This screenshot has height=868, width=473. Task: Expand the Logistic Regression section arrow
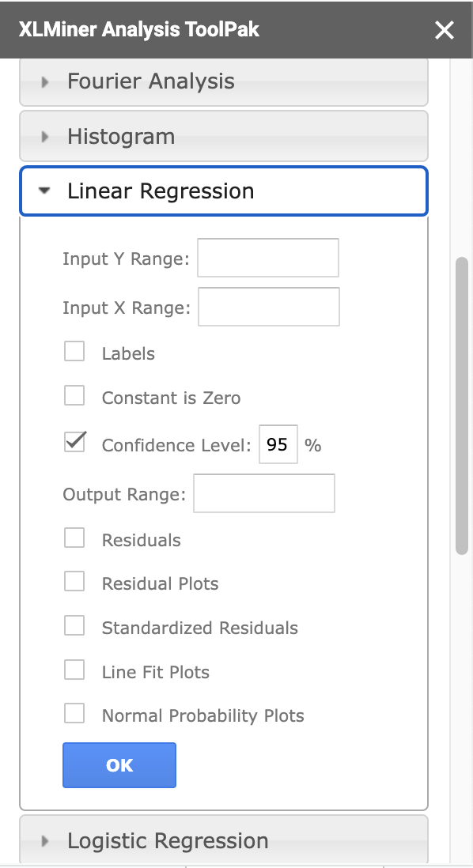45,841
